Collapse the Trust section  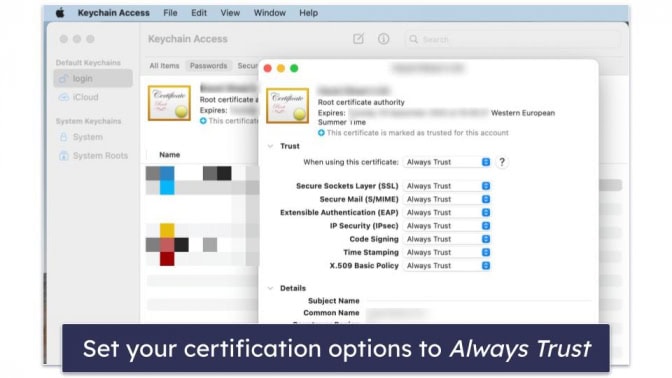270,146
